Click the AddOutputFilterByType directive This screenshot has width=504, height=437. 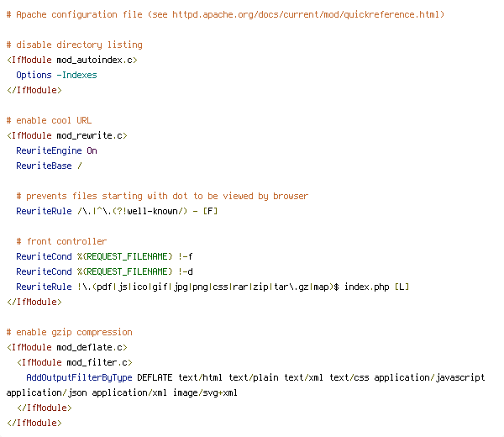click(x=79, y=378)
